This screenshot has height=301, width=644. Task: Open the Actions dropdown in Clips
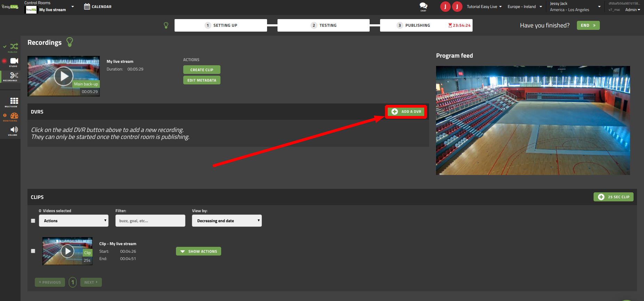click(x=74, y=221)
